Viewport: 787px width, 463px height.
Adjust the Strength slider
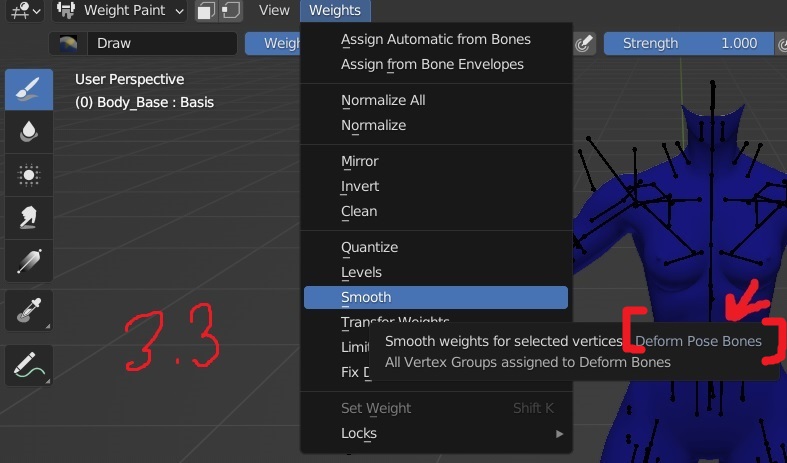(688, 43)
